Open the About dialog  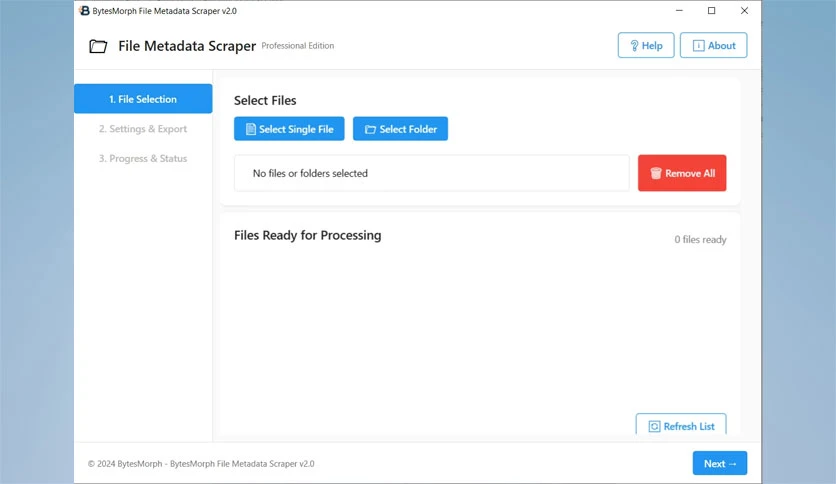tap(713, 45)
